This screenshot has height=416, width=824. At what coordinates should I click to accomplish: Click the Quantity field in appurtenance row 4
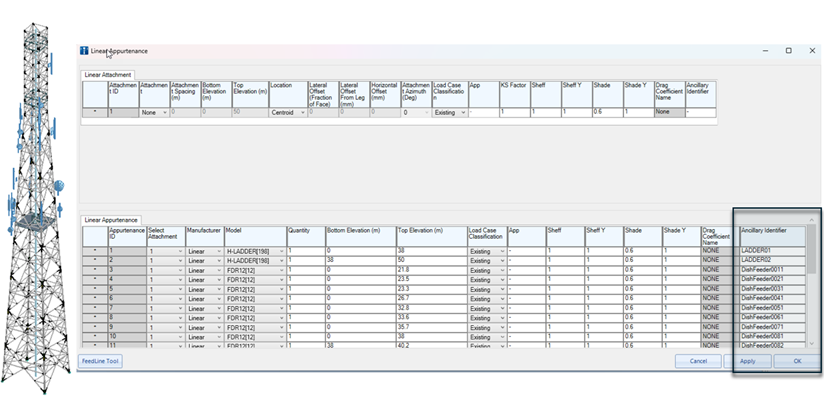[x=304, y=279]
